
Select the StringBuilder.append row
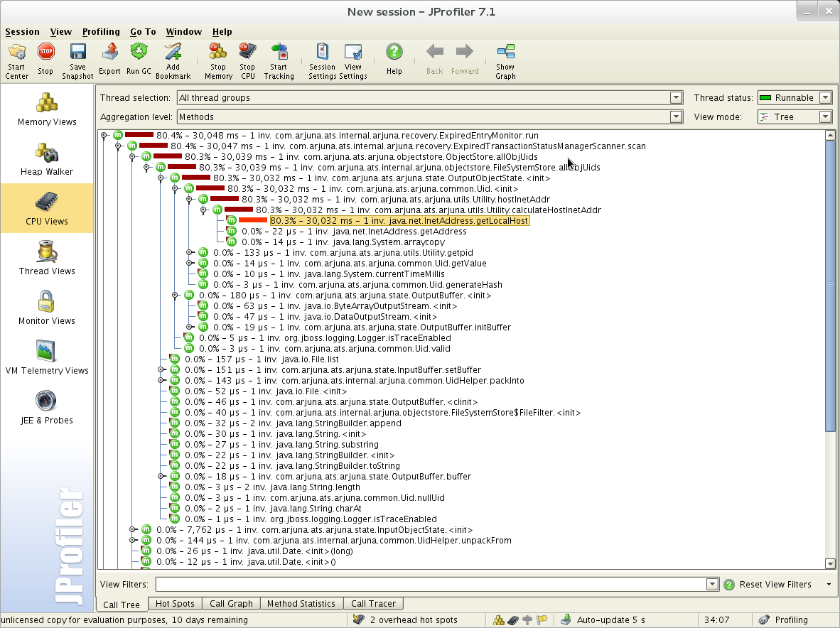tap(293, 423)
